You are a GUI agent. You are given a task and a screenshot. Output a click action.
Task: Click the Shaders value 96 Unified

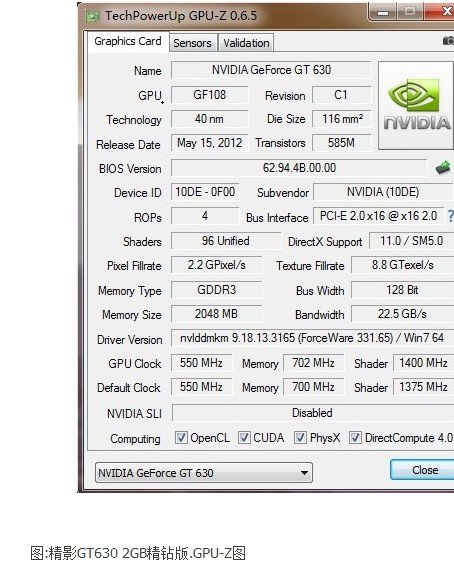click(x=226, y=241)
